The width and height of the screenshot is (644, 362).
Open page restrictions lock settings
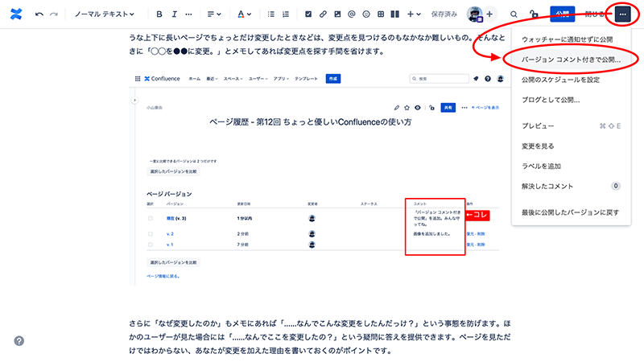pyautogui.click(x=534, y=14)
